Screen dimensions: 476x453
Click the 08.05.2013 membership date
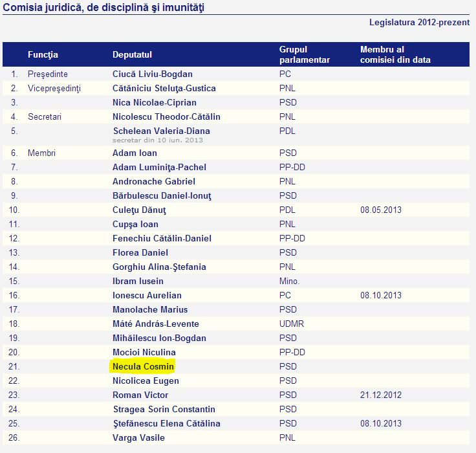tap(380, 210)
